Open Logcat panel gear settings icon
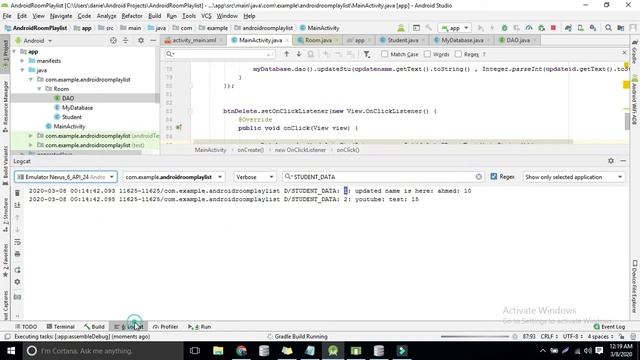 (x=611, y=161)
